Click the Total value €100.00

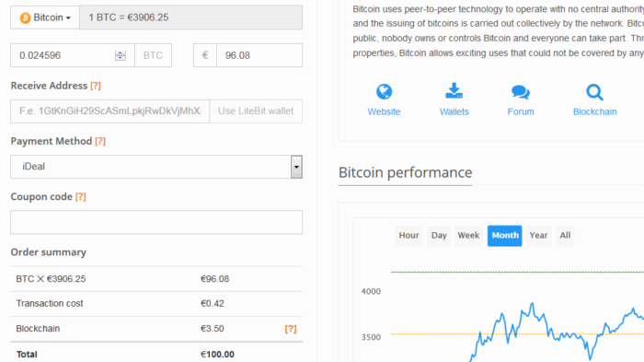pyautogui.click(x=217, y=355)
